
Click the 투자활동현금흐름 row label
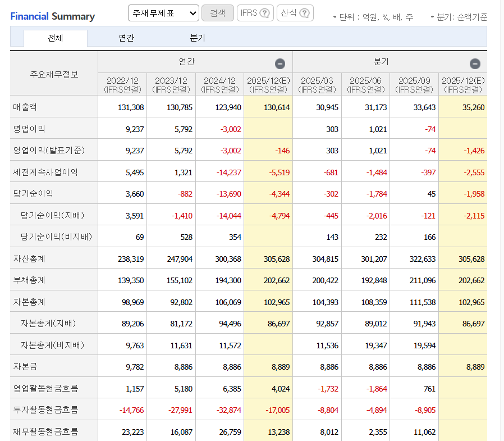pyautogui.click(x=45, y=410)
